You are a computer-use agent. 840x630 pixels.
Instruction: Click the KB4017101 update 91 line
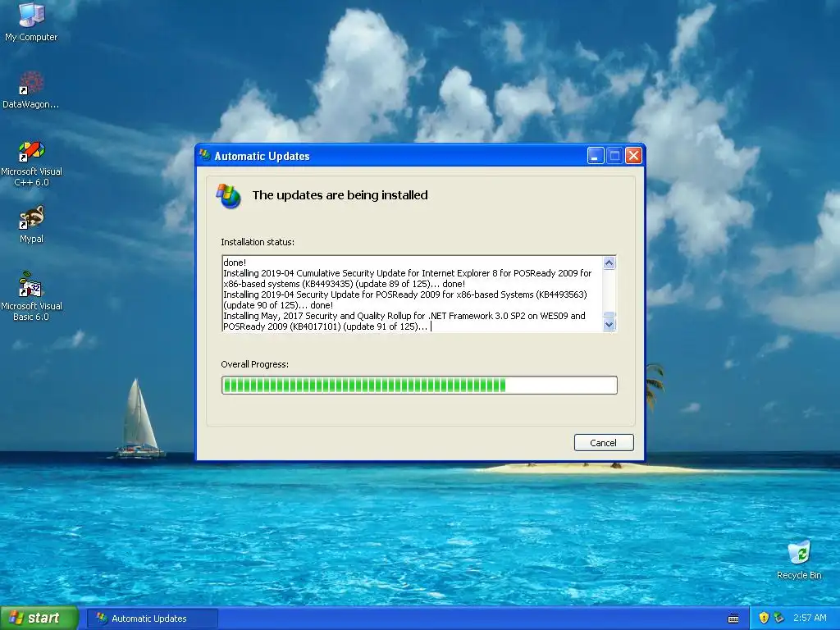click(404, 321)
